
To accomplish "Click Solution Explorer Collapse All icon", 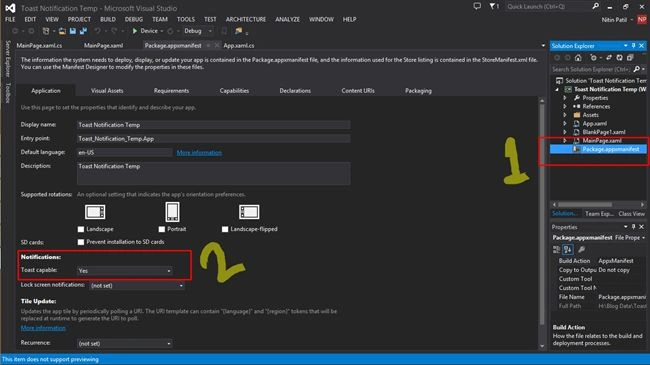I will [630, 58].
